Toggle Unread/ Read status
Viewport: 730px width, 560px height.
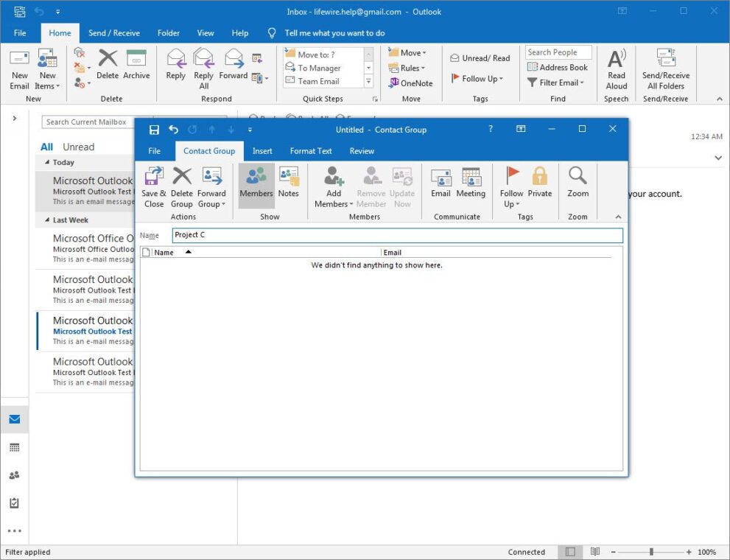tap(480, 58)
